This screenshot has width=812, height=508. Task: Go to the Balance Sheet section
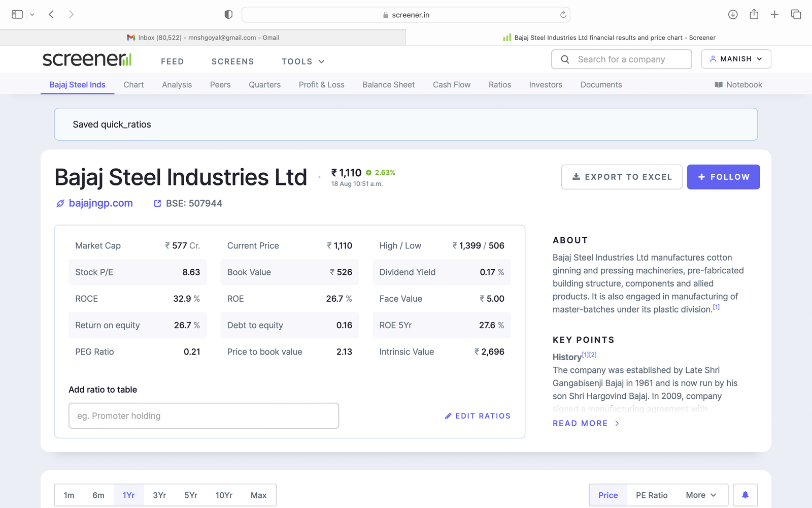tap(388, 85)
